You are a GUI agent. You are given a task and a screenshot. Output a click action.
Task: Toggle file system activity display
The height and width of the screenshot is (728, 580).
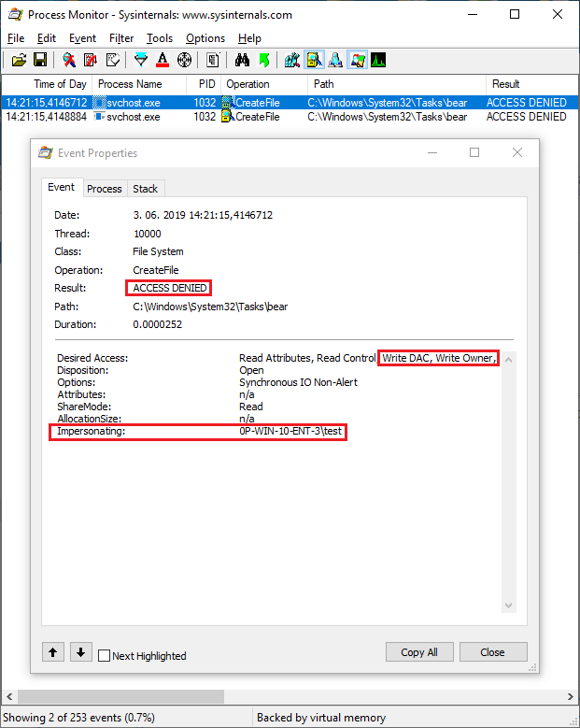click(314, 60)
